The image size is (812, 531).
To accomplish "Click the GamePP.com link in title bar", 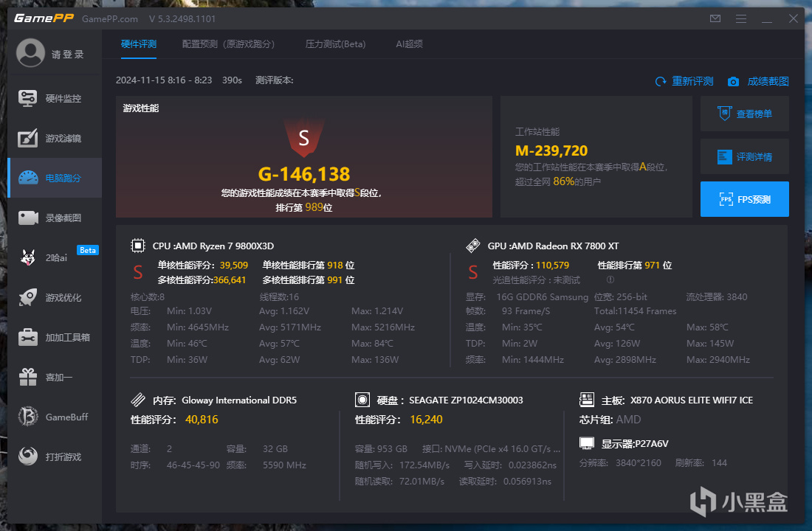I will (110, 18).
